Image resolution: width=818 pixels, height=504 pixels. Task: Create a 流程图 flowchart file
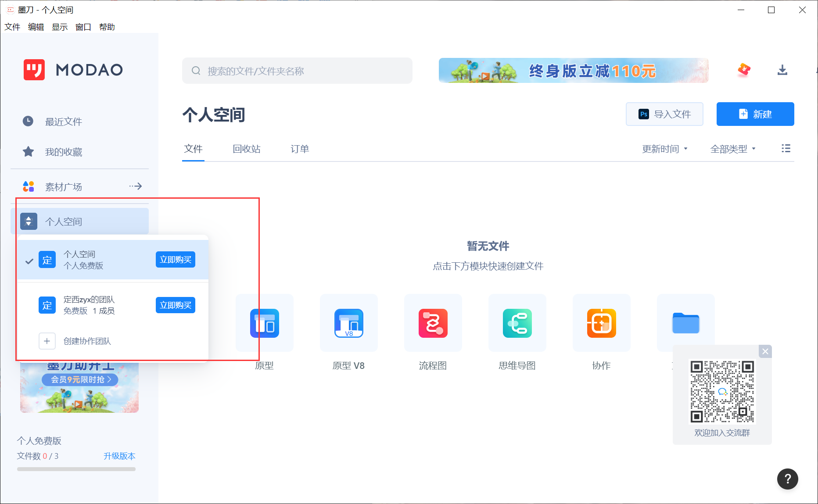click(x=433, y=323)
